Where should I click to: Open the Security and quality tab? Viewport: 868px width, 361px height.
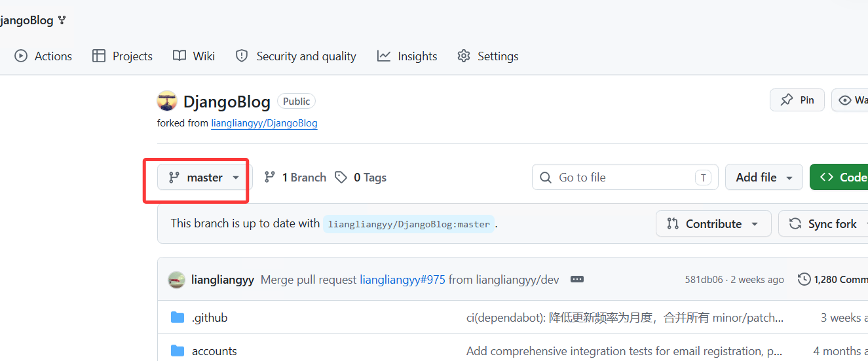tap(296, 56)
